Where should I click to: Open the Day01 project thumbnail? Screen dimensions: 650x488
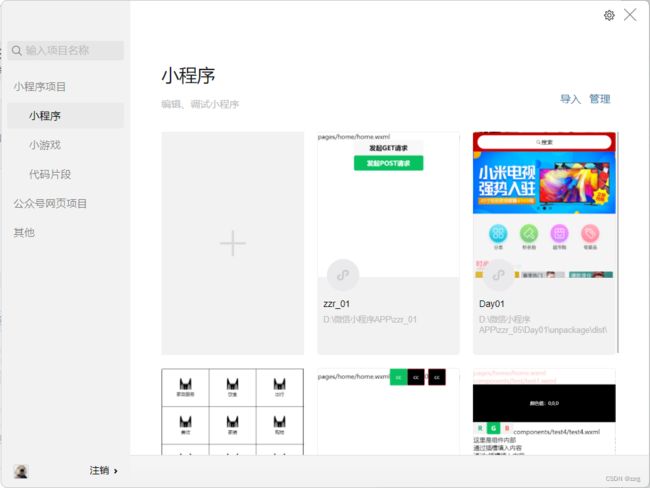click(544, 205)
